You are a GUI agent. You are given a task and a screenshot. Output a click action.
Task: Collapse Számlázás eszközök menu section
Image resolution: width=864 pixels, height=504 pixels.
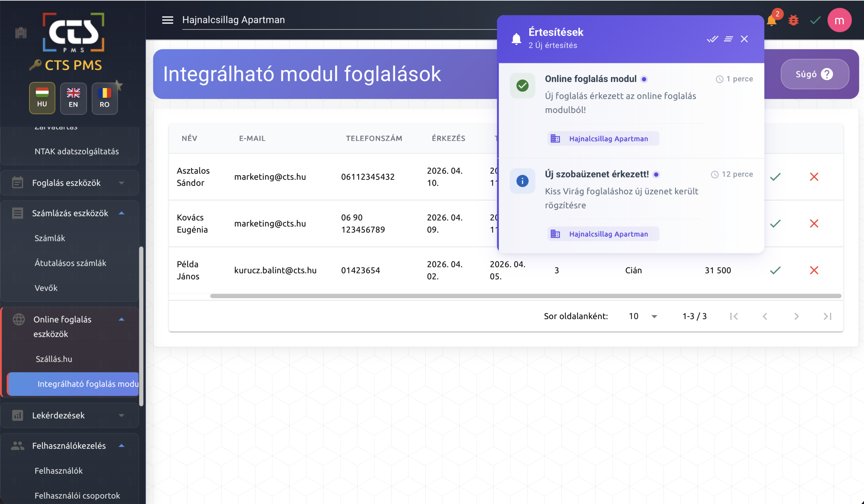[x=70, y=213]
